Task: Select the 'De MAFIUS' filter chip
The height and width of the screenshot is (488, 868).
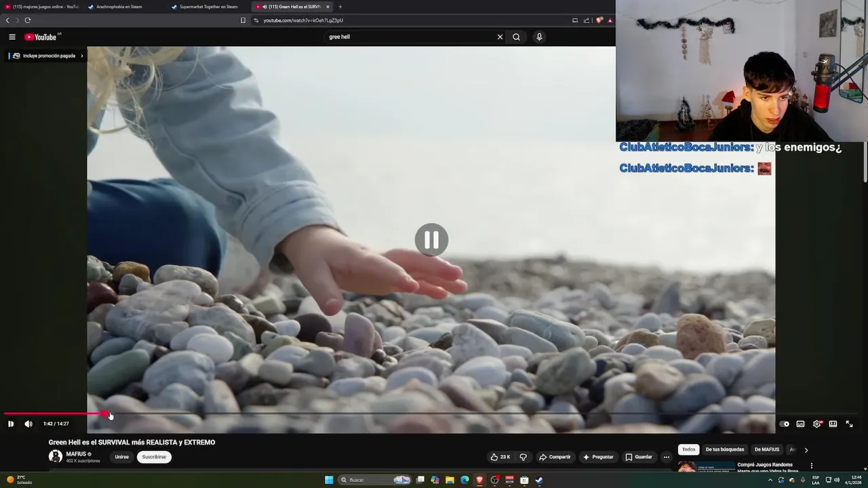Action: pos(767,449)
